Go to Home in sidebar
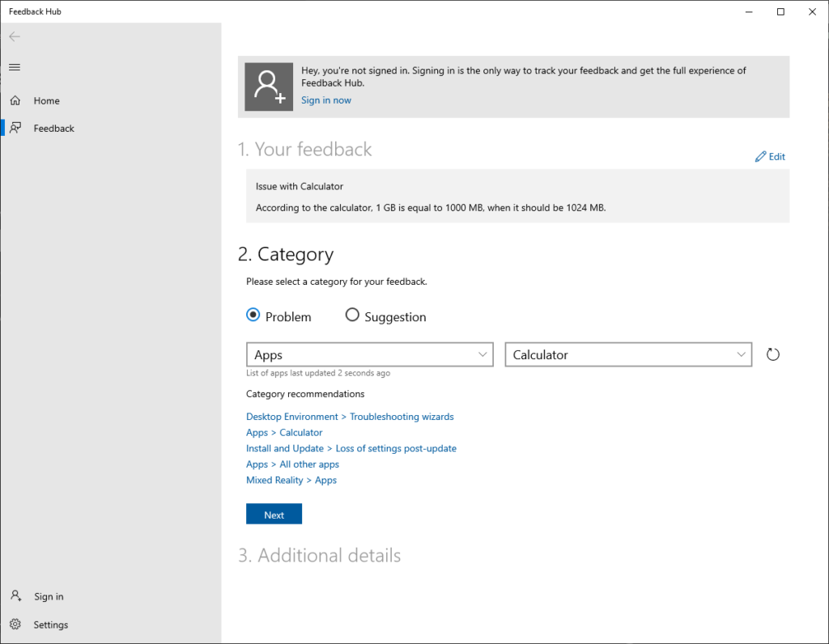The width and height of the screenshot is (829, 644). pos(111,100)
